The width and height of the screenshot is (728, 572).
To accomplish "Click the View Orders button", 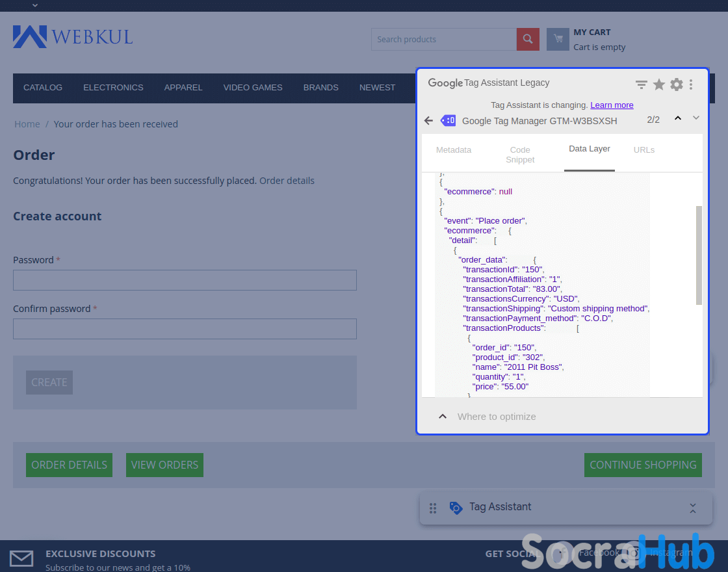I will click(165, 465).
